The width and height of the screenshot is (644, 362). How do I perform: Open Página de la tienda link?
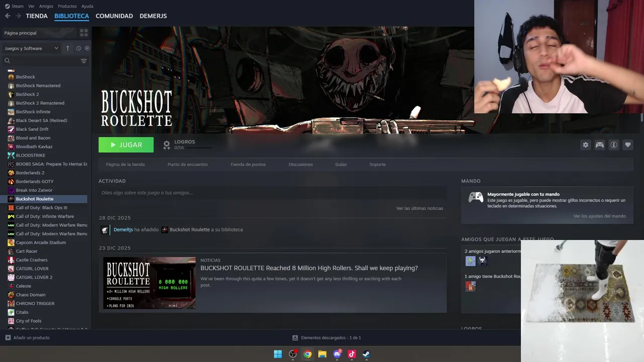(125, 164)
